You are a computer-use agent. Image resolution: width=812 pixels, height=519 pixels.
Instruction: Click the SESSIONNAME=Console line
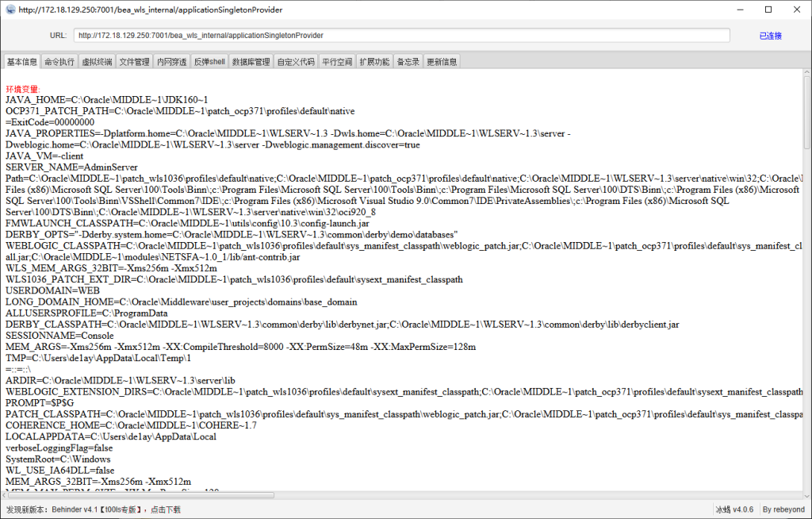(x=59, y=336)
